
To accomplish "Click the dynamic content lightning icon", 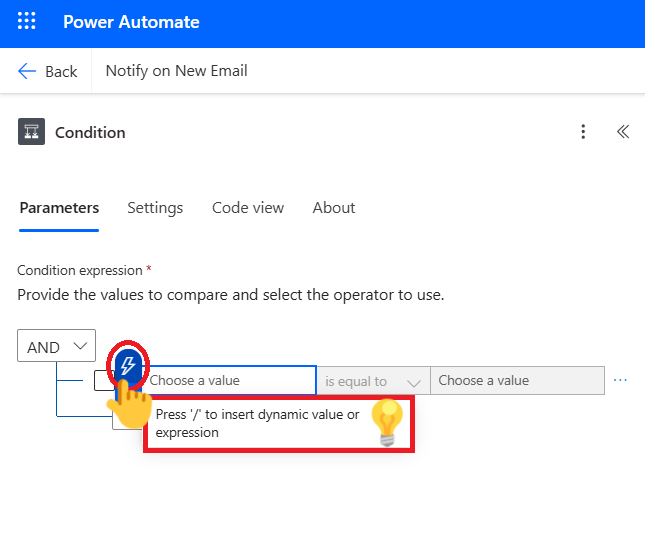I will click(x=127, y=366).
